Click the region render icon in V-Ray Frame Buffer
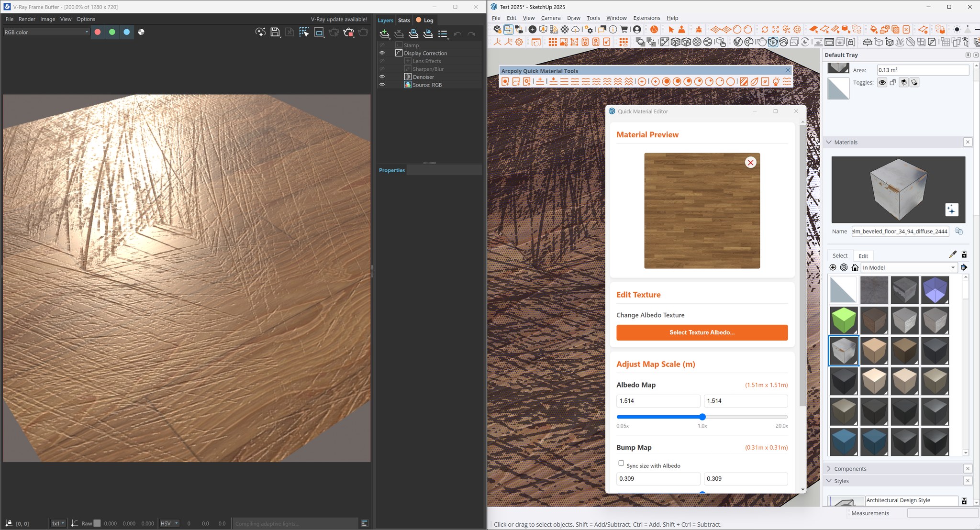Image resolution: width=980 pixels, height=530 pixels. pos(319,32)
